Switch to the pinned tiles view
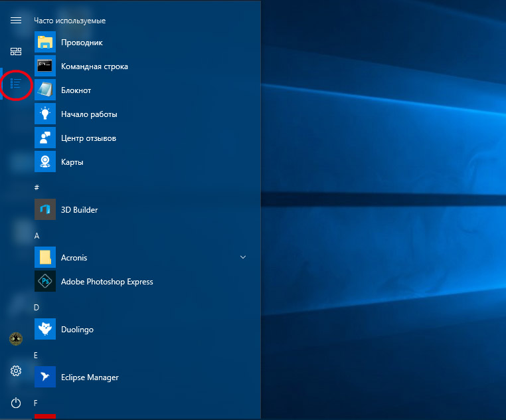Image resolution: width=506 pixels, height=420 pixels. click(16, 52)
